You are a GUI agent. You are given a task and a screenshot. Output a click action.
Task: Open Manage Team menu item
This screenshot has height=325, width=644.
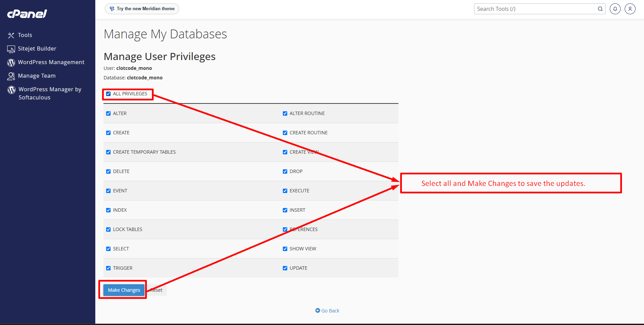click(37, 76)
